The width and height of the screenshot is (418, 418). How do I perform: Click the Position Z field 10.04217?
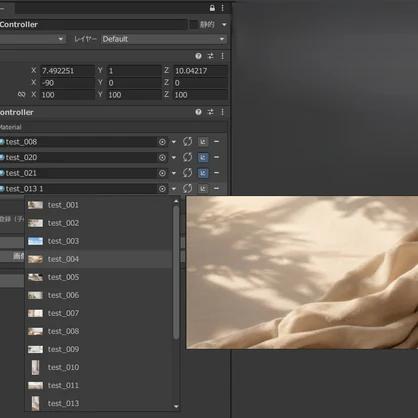coord(201,71)
